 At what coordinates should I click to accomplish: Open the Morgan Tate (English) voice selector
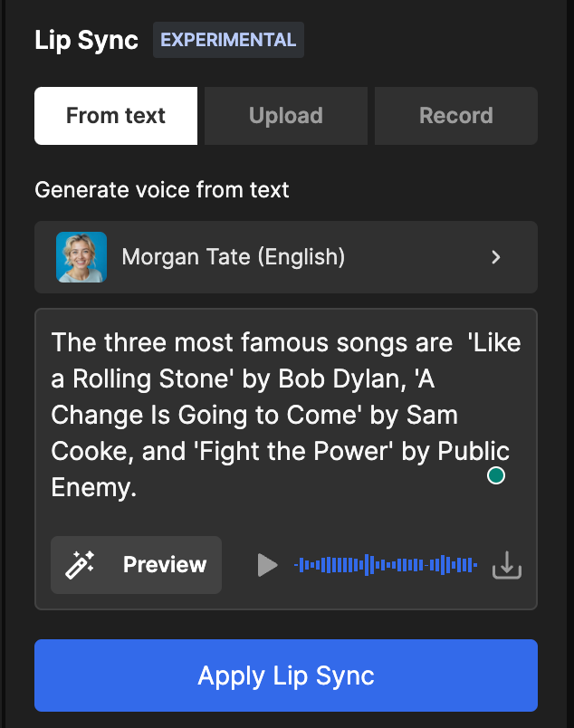point(286,257)
